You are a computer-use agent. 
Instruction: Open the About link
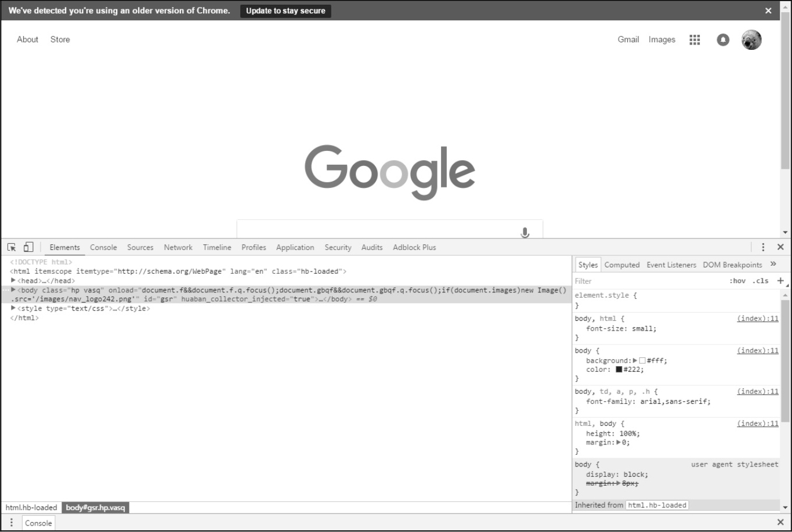pyautogui.click(x=27, y=39)
